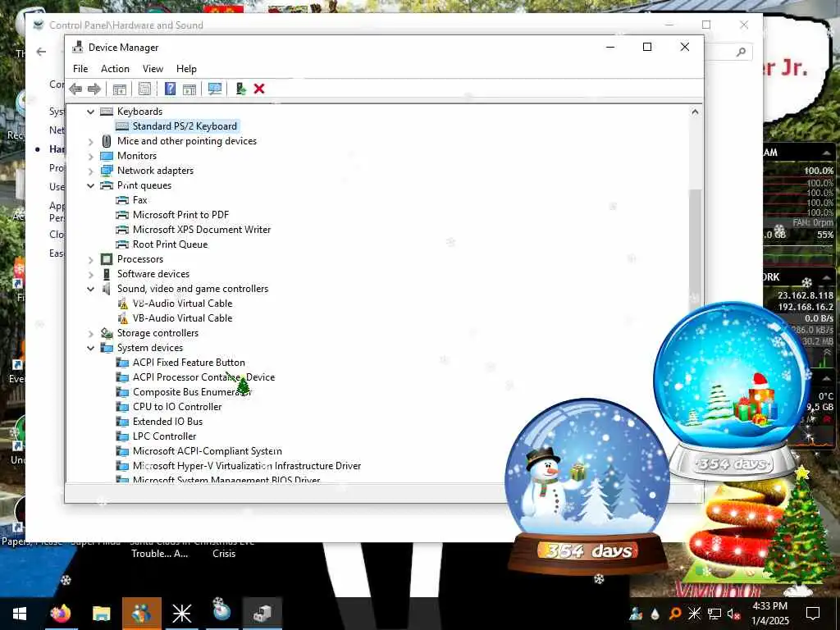The width and height of the screenshot is (840, 630).
Task: Expand the Processors category
Action: [90, 259]
